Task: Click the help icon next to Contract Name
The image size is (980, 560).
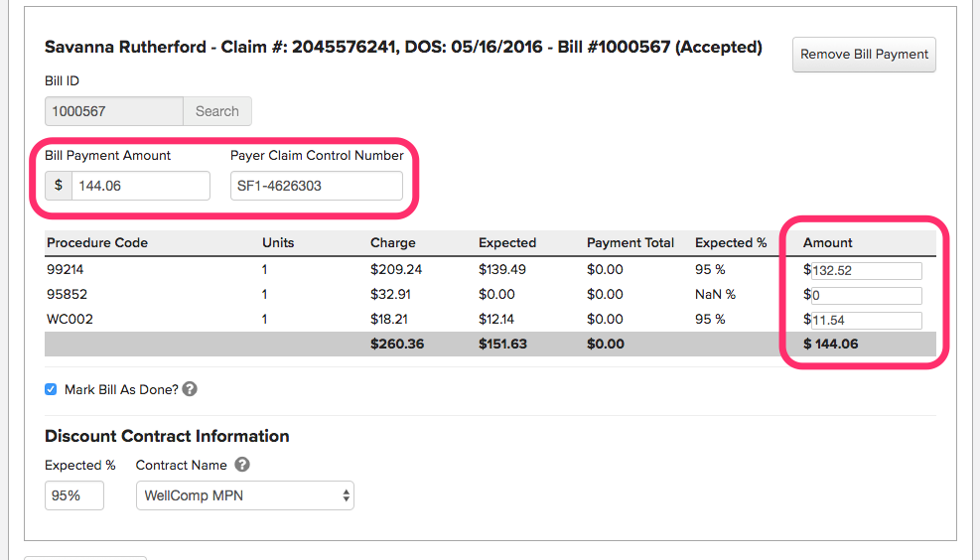Action: tap(242, 465)
